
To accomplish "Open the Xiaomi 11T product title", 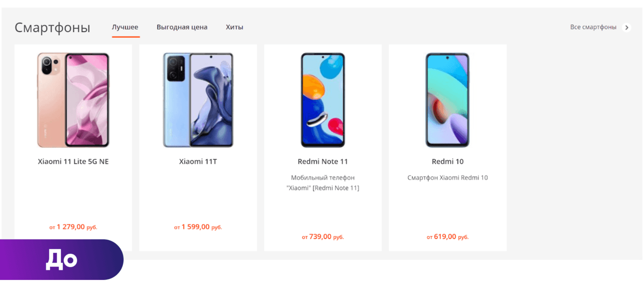I will pyautogui.click(x=198, y=162).
